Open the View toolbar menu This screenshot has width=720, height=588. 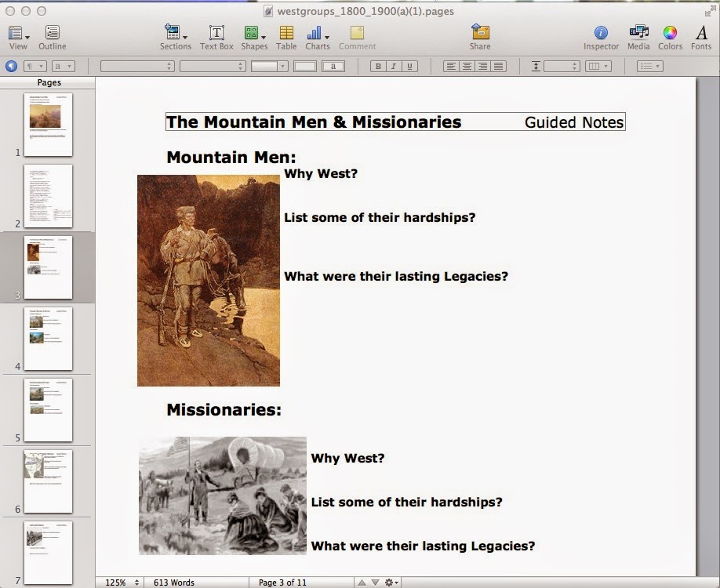point(18,37)
